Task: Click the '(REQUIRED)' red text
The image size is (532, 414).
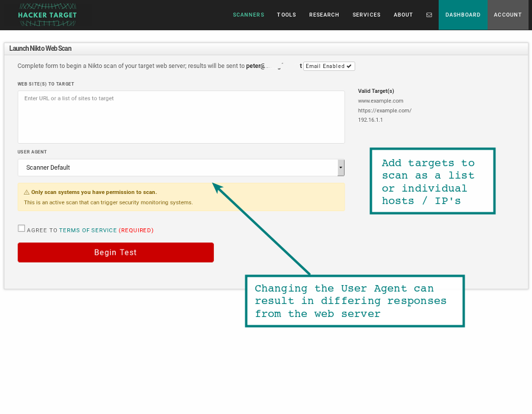Action: click(136, 231)
